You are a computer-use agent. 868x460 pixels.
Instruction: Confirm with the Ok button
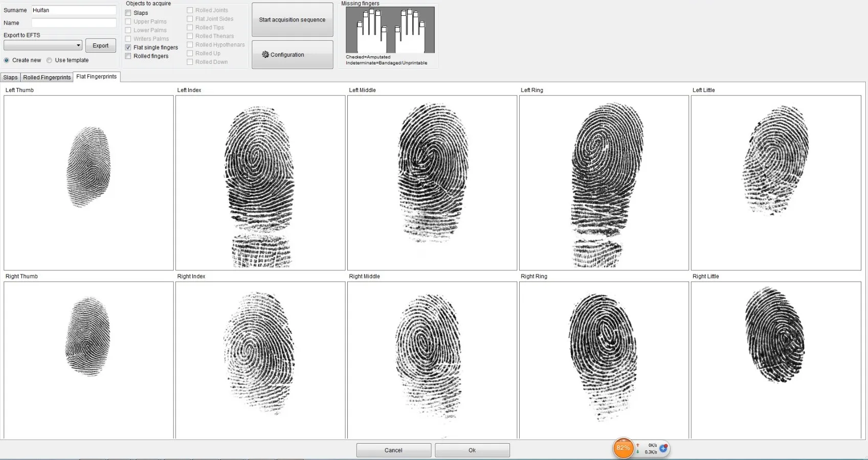click(472, 450)
